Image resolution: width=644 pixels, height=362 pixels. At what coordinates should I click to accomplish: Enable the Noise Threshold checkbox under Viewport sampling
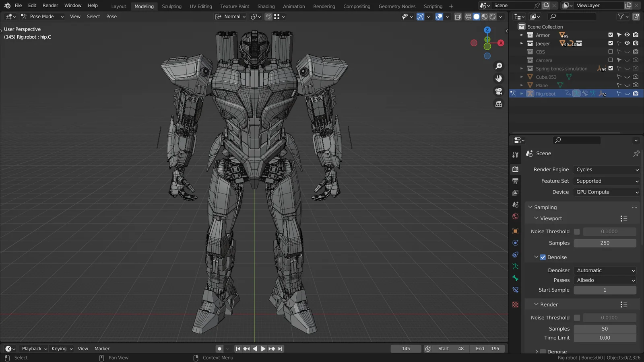(x=577, y=231)
